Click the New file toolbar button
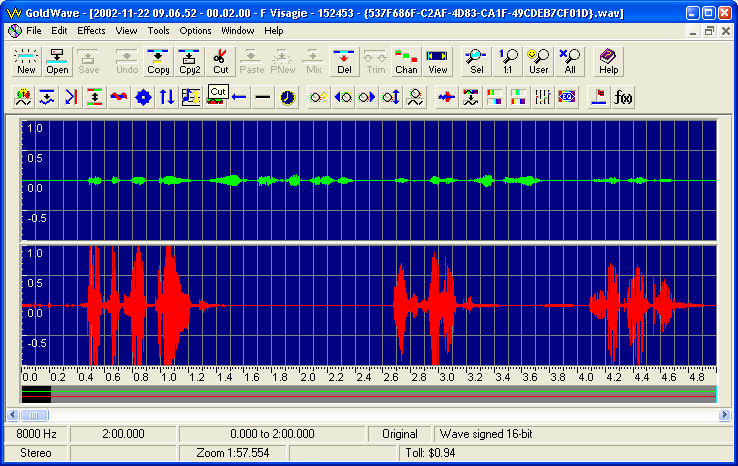Viewport: 738px width, 466px height. point(26,61)
